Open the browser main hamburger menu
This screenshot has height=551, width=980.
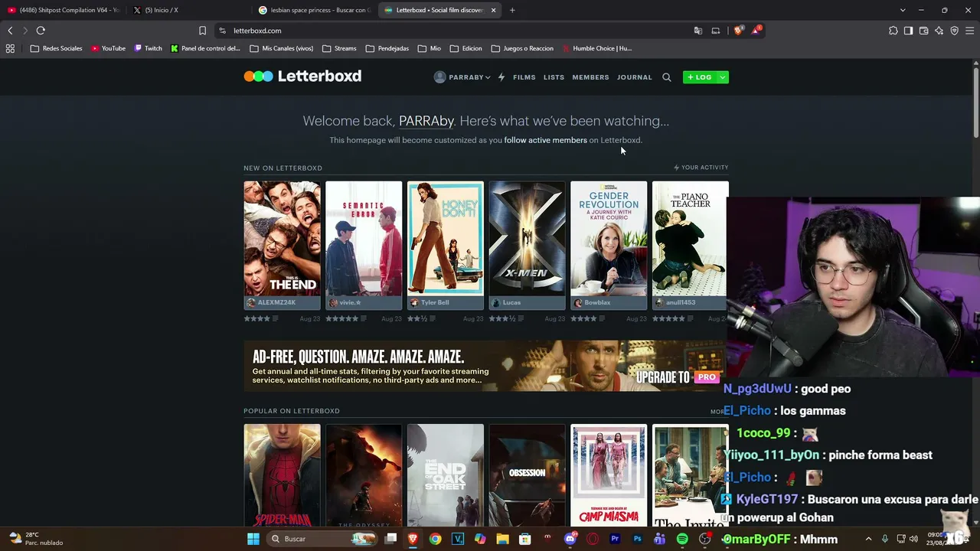click(x=970, y=31)
